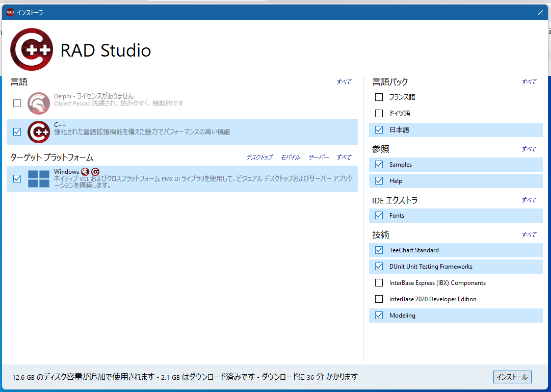
Task: Toggle the Help checkbox
Action: tap(379, 180)
